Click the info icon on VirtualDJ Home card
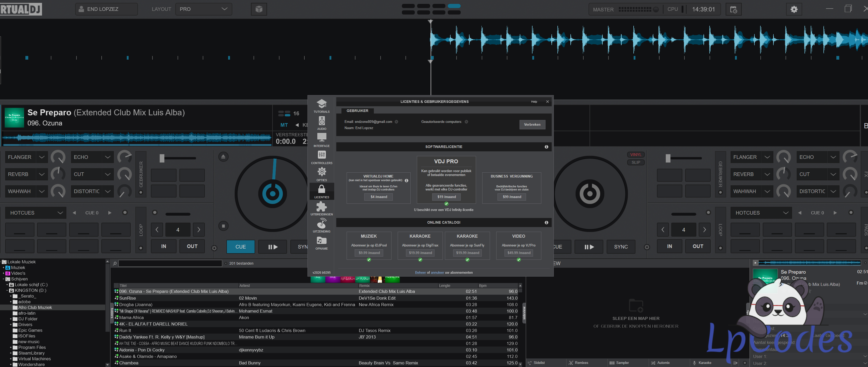 coord(406,181)
